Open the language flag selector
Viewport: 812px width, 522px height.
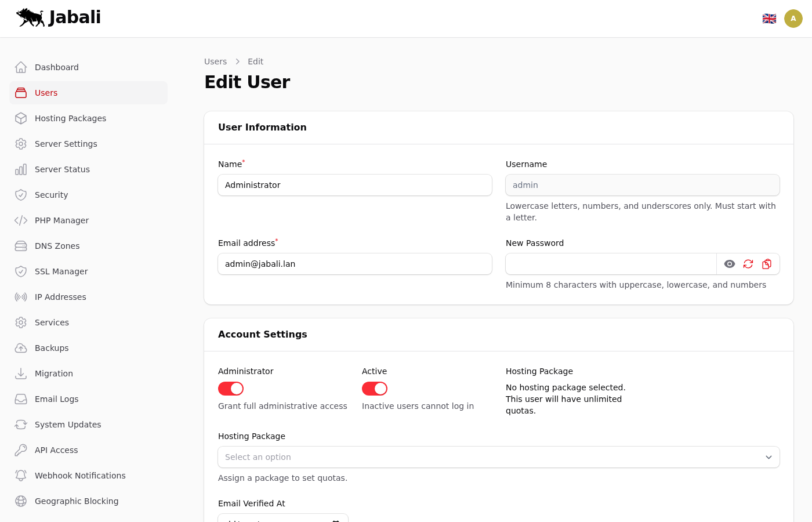pos(769,19)
